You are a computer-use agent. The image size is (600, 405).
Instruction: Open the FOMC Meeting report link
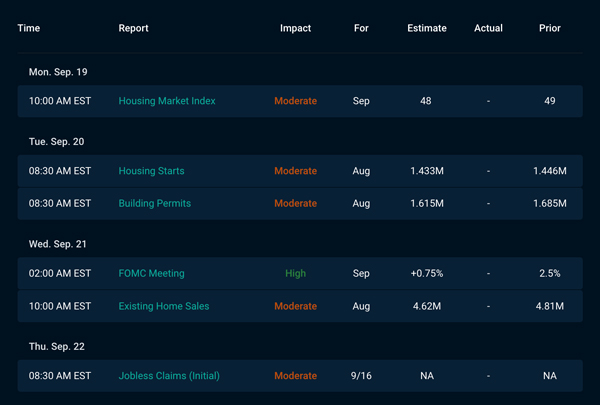pyautogui.click(x=151, y=273)
